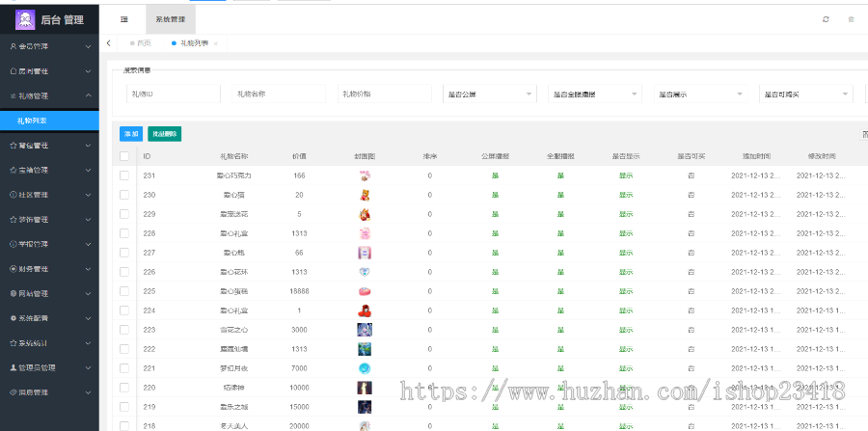Click the value 18888 in row 225
This screenshot has width=868, height=431.
pyautogui.click(x=299, y=291)
